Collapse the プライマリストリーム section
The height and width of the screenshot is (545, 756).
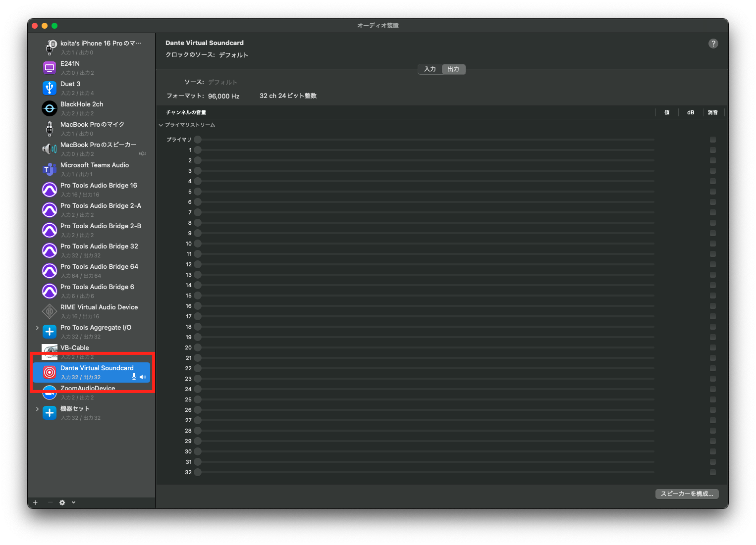(x=161, y=125)
